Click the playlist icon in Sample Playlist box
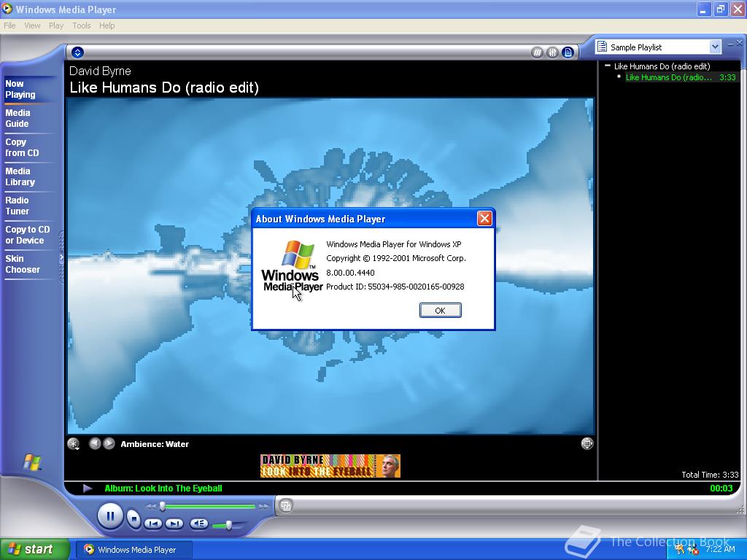The width and height of the screenshot is (747, 560). 602,47
